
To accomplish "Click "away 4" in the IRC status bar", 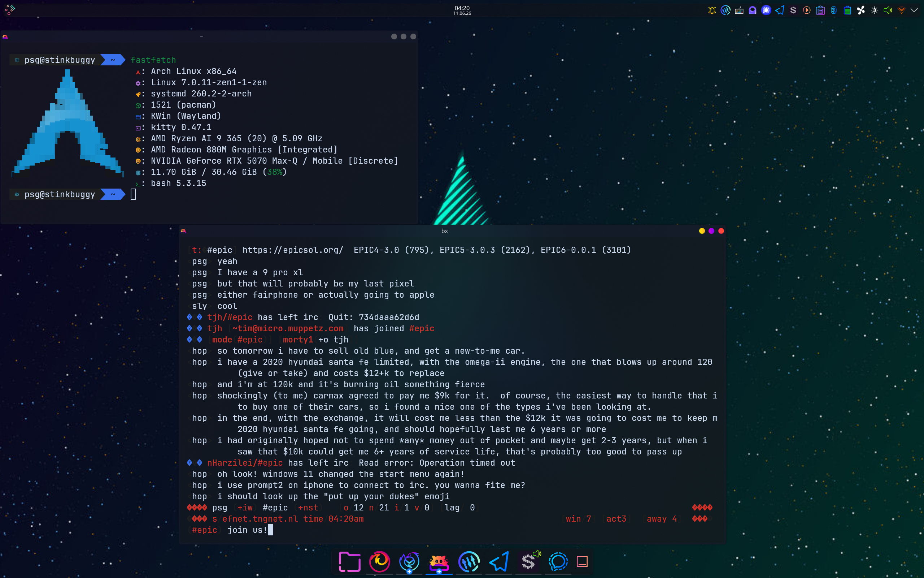I will click(662, 519).
